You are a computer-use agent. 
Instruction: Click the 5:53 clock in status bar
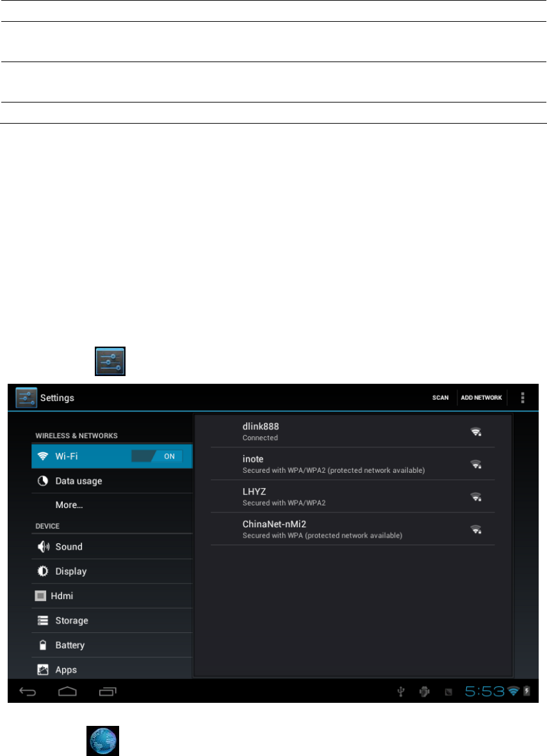click(x=484, y=692)
